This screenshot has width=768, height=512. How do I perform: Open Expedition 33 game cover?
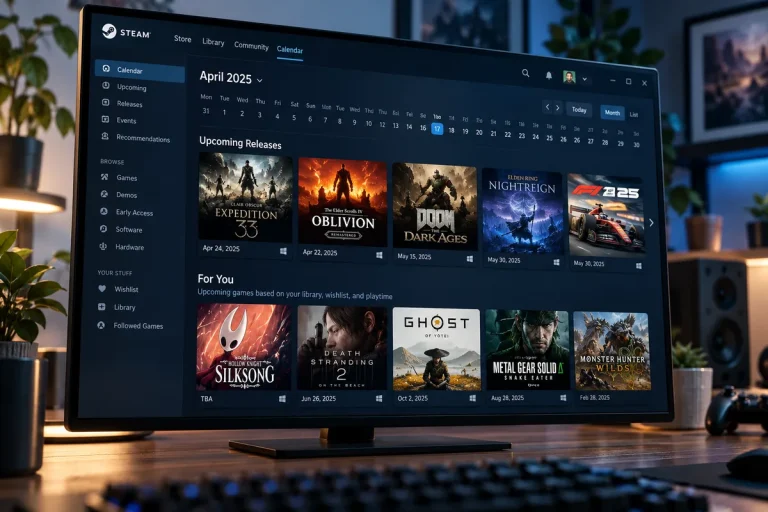coord(245,197)
